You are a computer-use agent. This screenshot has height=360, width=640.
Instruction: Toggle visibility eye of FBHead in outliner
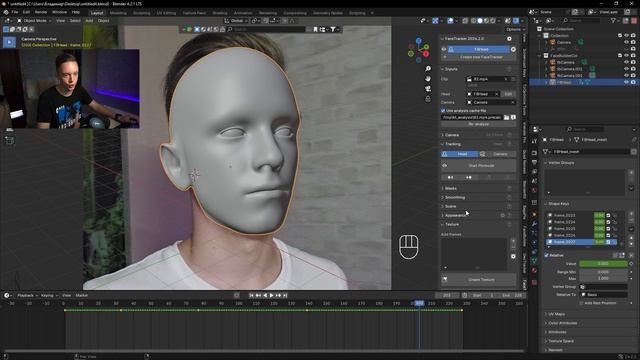pos(626,82)
